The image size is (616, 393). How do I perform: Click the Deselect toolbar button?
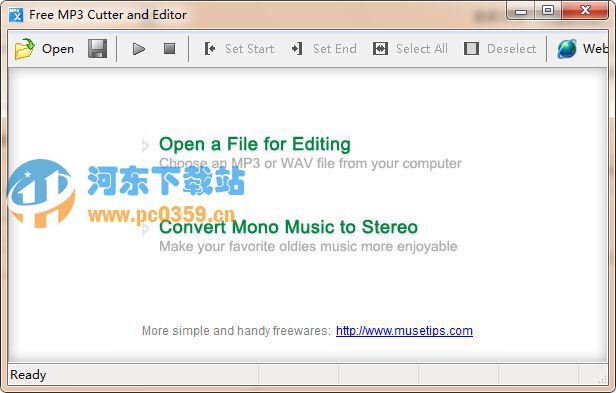coord(500,49)
